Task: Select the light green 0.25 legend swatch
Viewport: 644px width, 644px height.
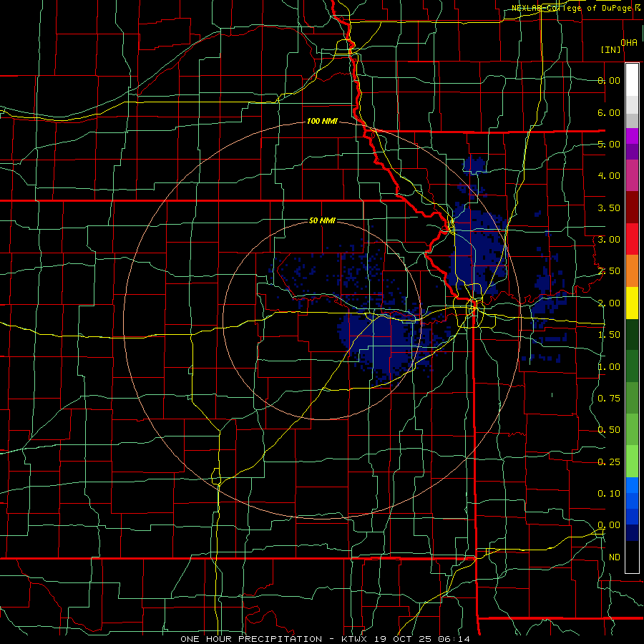Action: pos(632,462)
